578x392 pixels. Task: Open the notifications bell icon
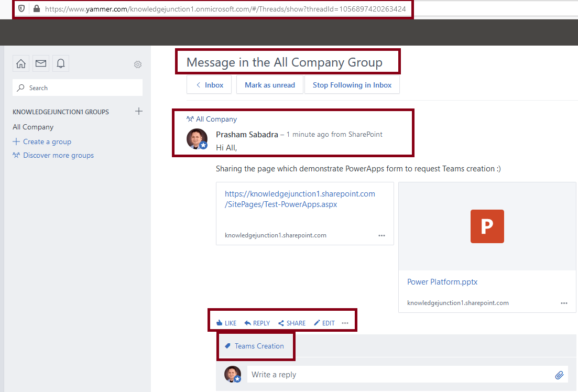pyautogui.click(x=60, y=63)
